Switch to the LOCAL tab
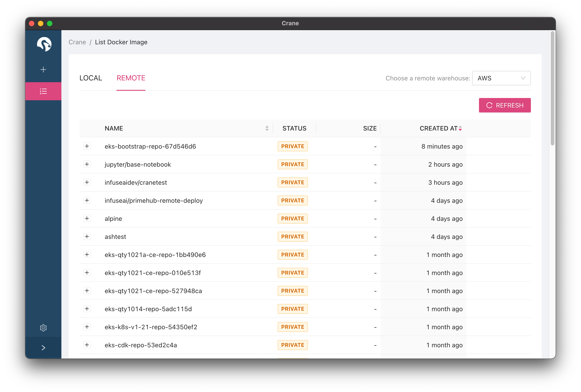Image resolution: width=581 pixels, height=392 pixels. point(91,78)
